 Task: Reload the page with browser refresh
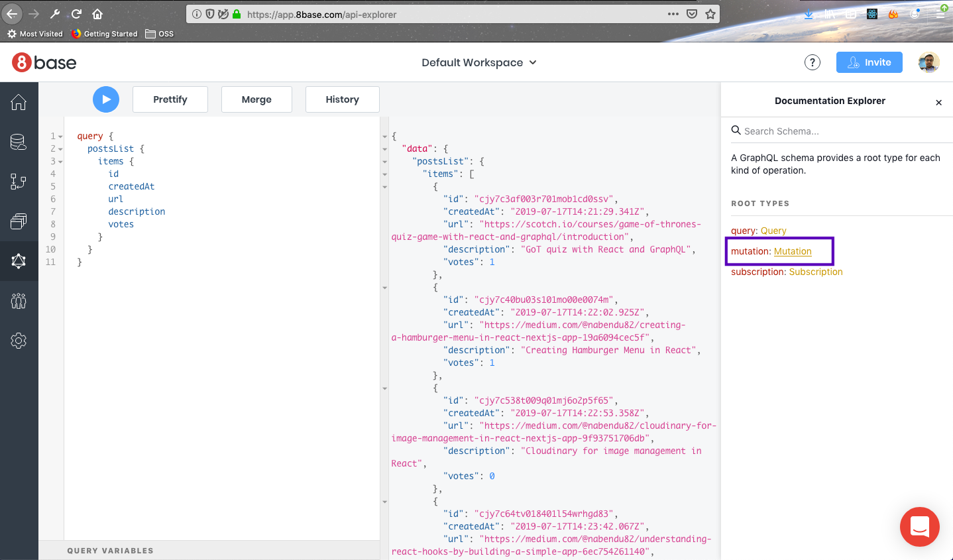[76, 14]
